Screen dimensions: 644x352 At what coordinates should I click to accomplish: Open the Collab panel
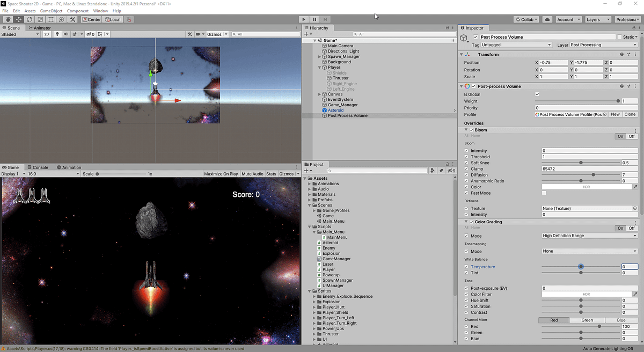coord(526,19)
